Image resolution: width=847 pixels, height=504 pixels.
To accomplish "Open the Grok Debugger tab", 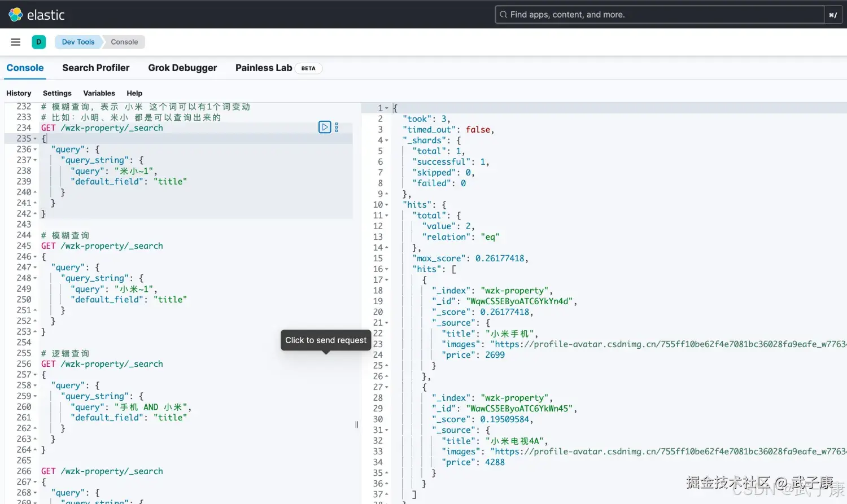I will (x=182, y=68).
